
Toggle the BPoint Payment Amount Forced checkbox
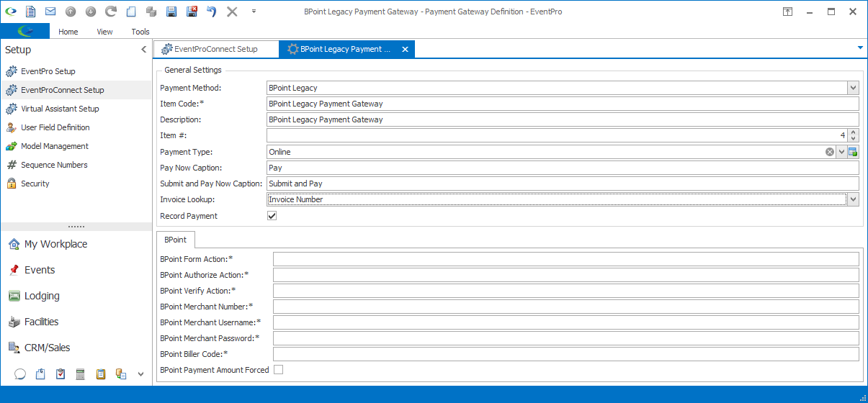(x=278, y=370)
